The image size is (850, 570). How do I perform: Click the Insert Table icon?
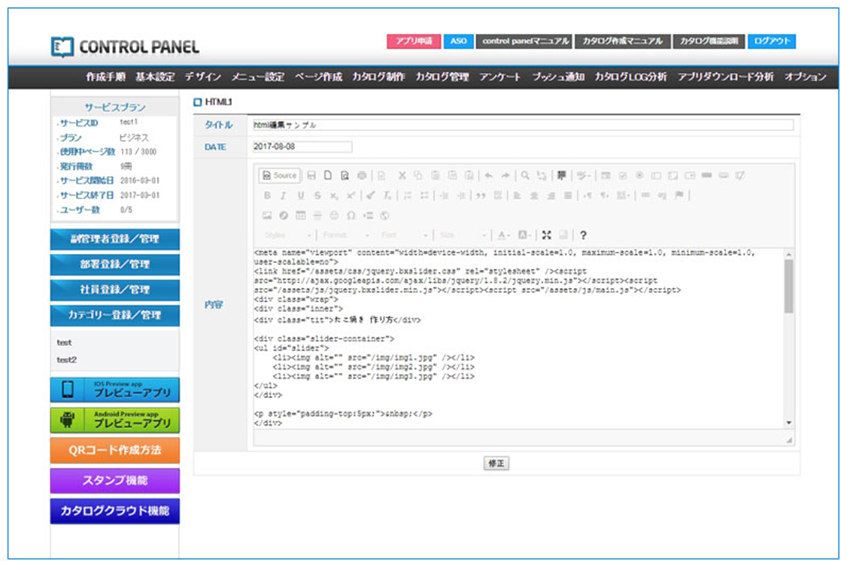300,215
